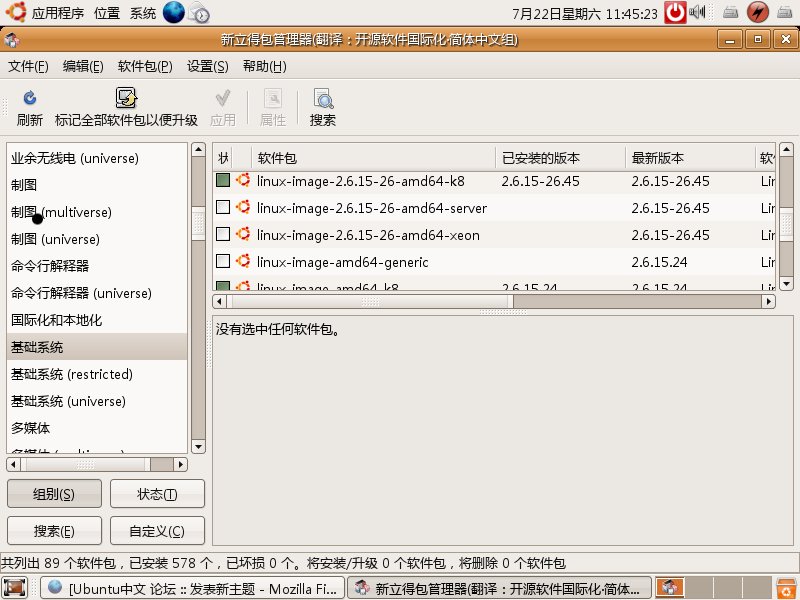Click vertical scrollbar thumb of package list
The image size is (800, 600).
pyautogui.click(x=786, y=222)
